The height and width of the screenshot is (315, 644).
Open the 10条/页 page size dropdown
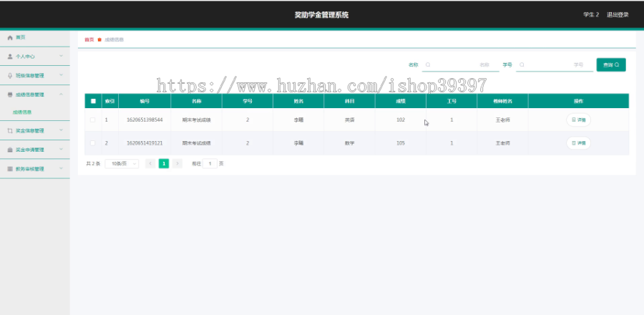pyautogui.click(x=122, y=163)
